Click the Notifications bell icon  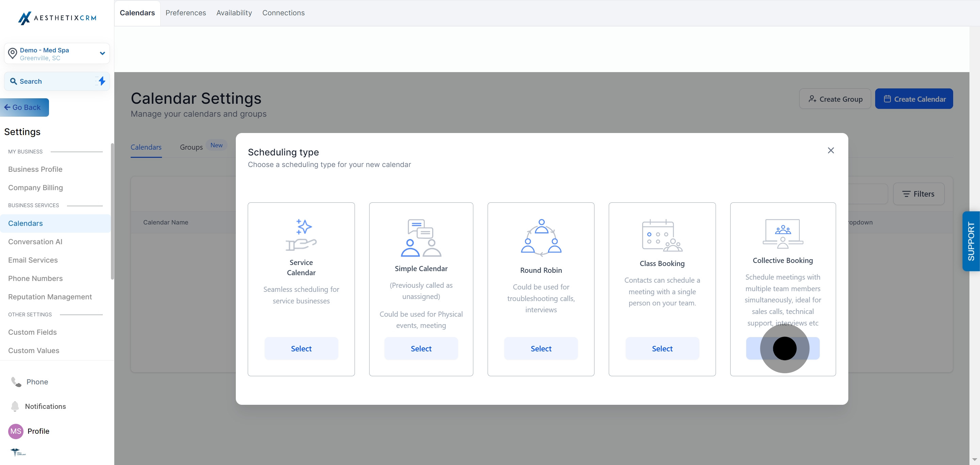click(15, 406)
